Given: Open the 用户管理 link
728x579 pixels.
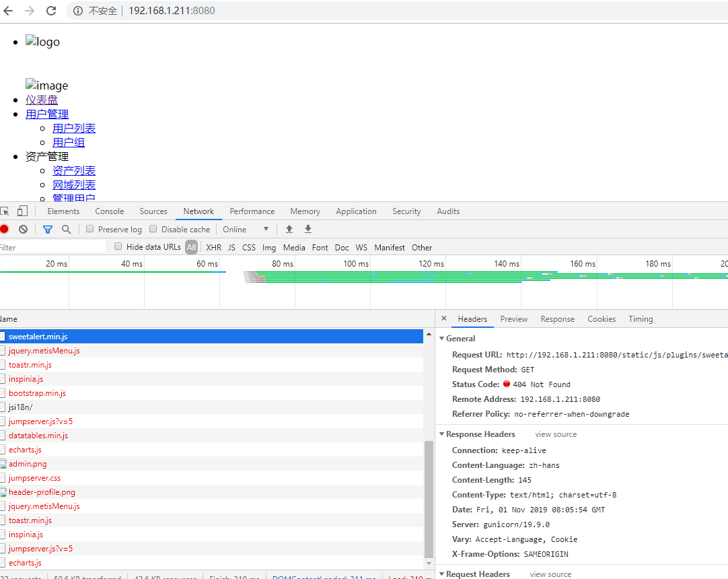Looking at the screenshot, I should click(47, 114).
